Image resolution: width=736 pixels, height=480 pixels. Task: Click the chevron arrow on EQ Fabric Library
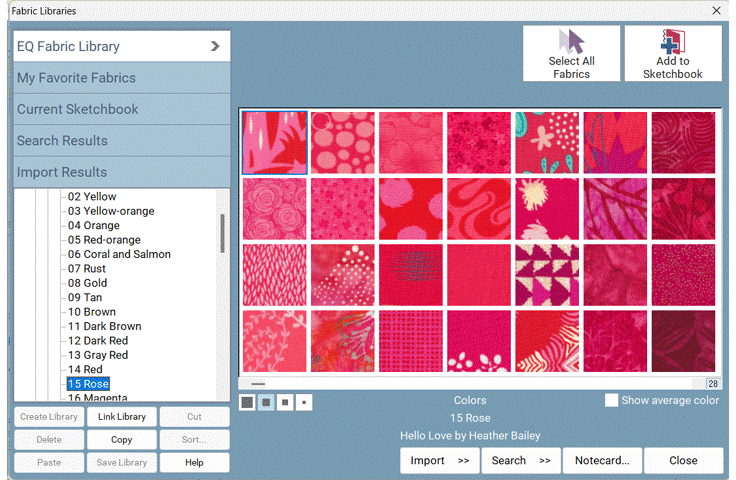pyautogui.click(x=215, y=46)
